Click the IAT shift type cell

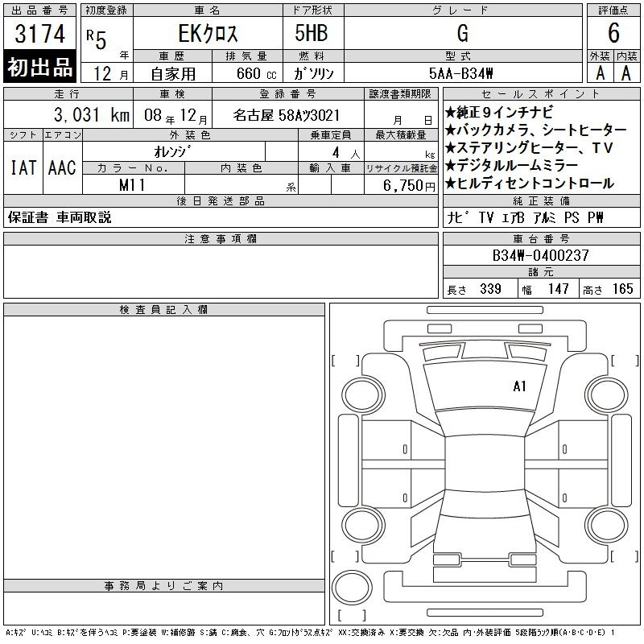click(23, 167)
